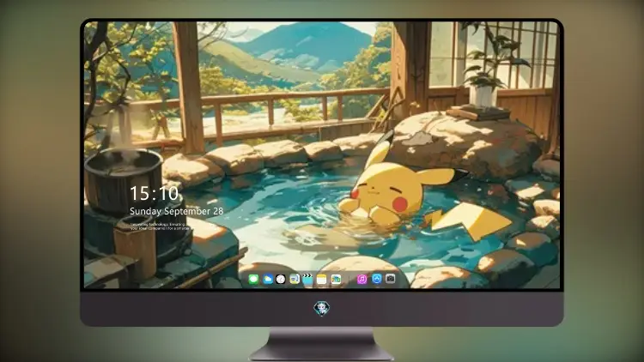Open the speech-bubble icon beside the clapperboard
644x362 pixels.
click(x=294, y=280)
